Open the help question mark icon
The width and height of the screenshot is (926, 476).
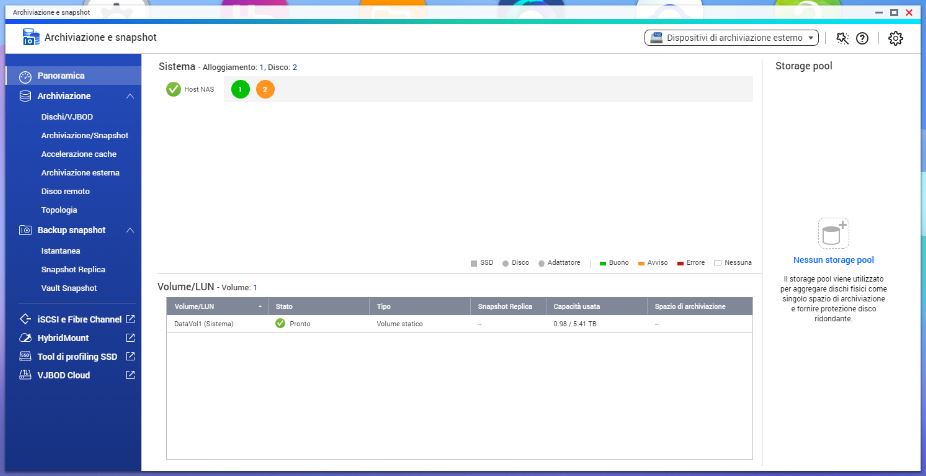tap(862, 38)
